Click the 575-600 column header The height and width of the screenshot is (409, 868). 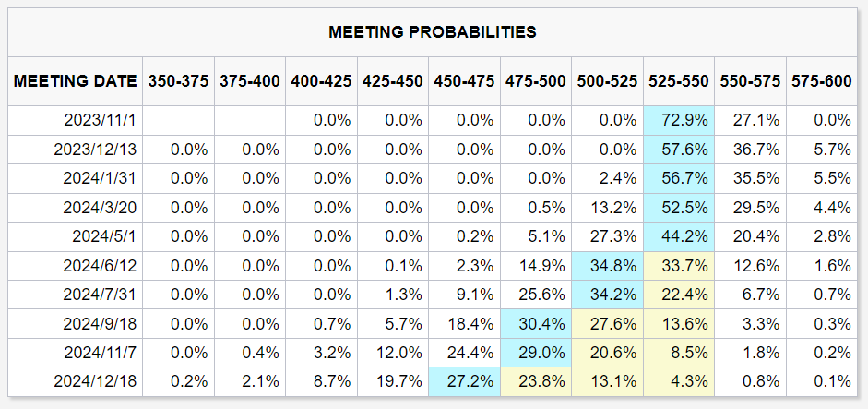tap(823, 81)
